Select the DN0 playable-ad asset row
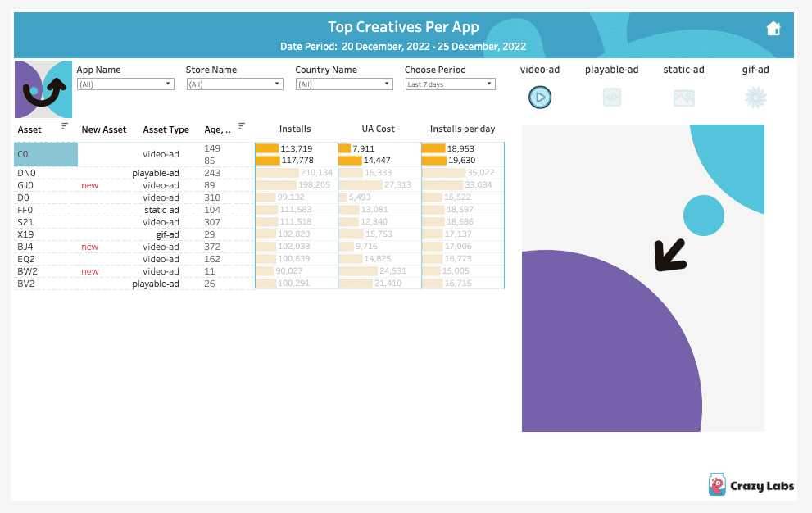The image size is (812, 513). pos(258,173)
